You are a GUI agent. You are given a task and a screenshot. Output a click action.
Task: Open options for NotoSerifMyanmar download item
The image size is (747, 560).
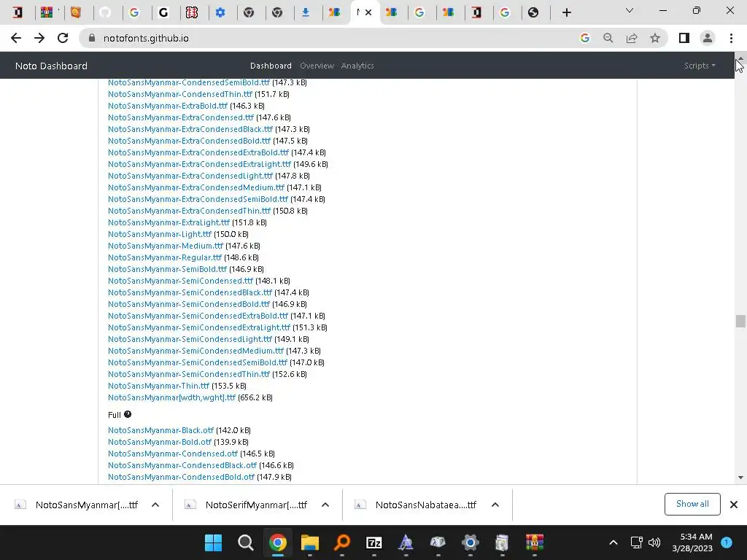tap(325, 505)
